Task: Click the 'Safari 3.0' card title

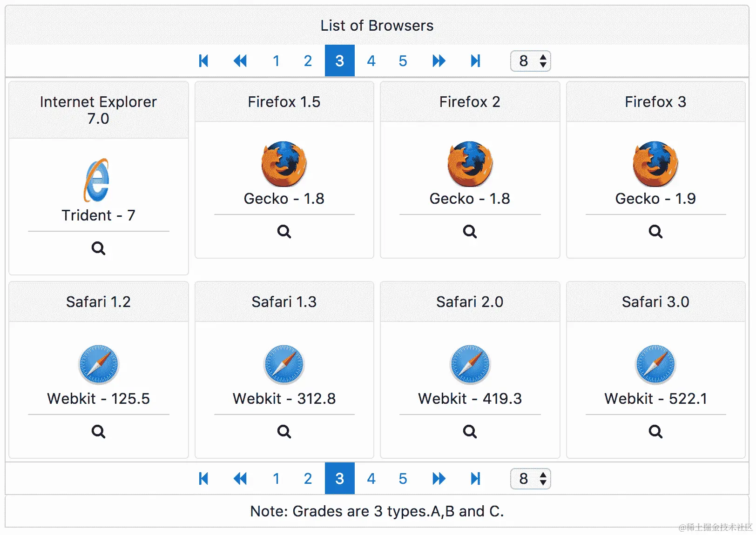Action: [x=655, y=302]
